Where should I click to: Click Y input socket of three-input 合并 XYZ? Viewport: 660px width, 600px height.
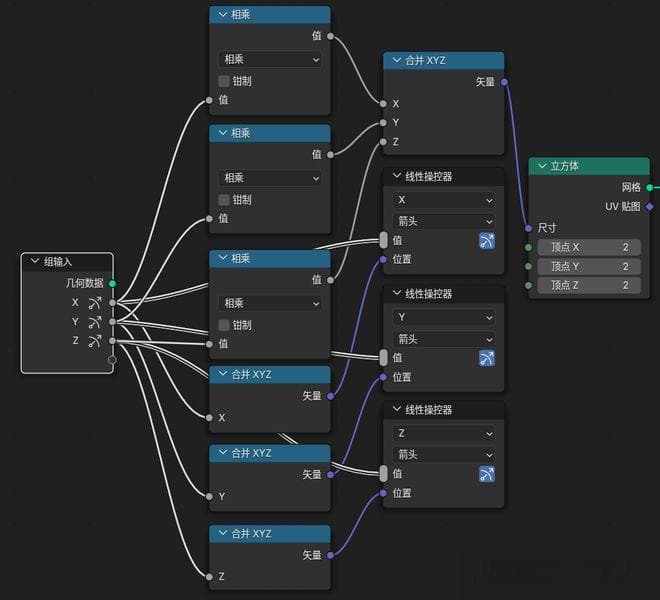point(383,123)
